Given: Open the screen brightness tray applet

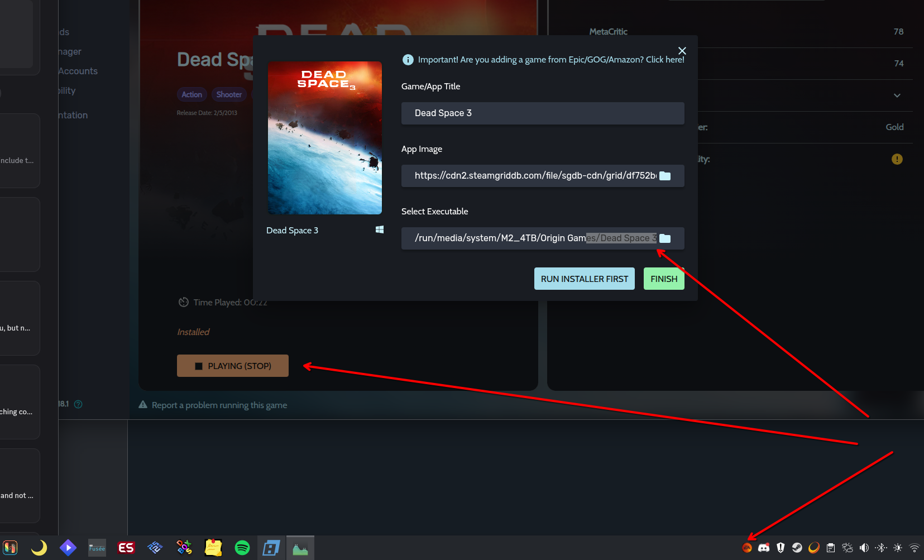Looking at the screenshot, I should pyautogui.click(x=898, y=548).
